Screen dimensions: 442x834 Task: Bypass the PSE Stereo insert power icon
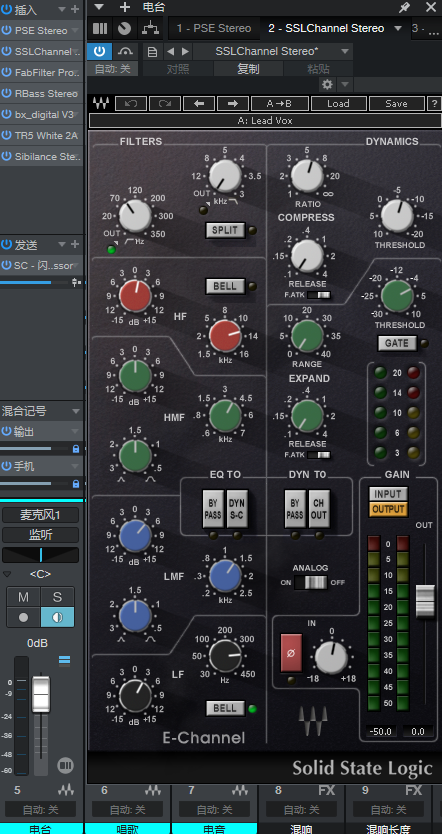6,30
